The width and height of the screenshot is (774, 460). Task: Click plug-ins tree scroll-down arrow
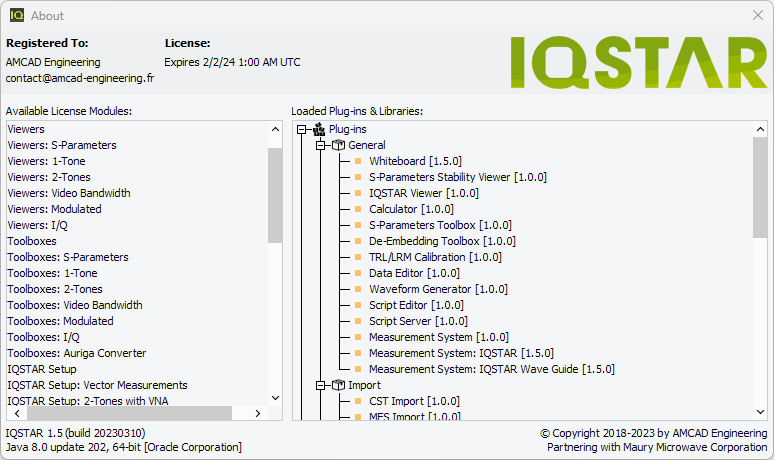click(760, 412)
